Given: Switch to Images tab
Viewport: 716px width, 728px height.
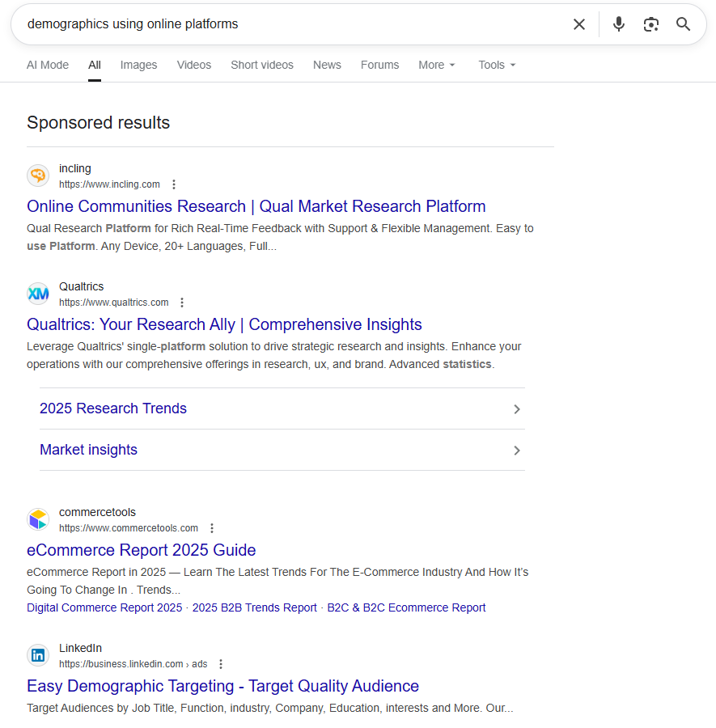Looking at the screenshot, I should (x=139, y=65).
